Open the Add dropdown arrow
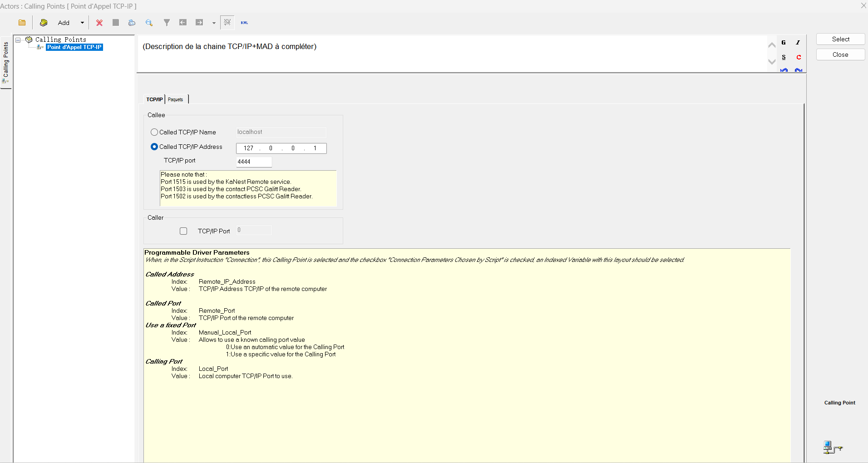The height and width of the screenshot is (463, 868). (82, 23)
